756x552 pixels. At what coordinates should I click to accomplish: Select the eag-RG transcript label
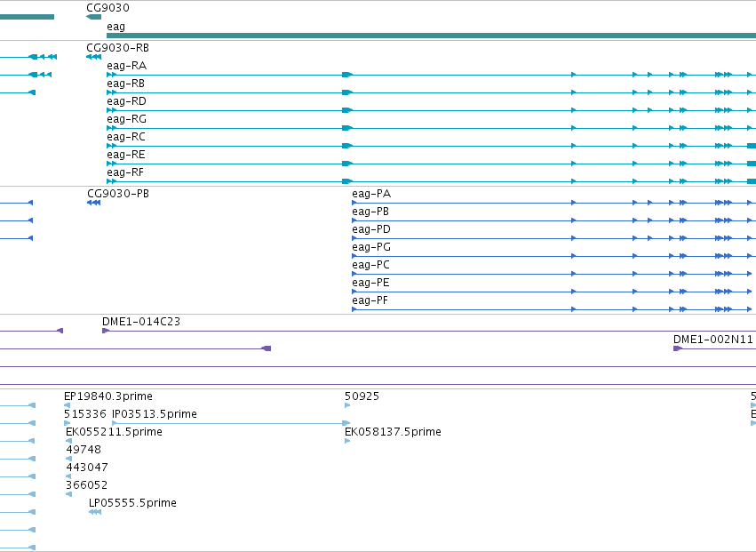[x=126, y=119]
